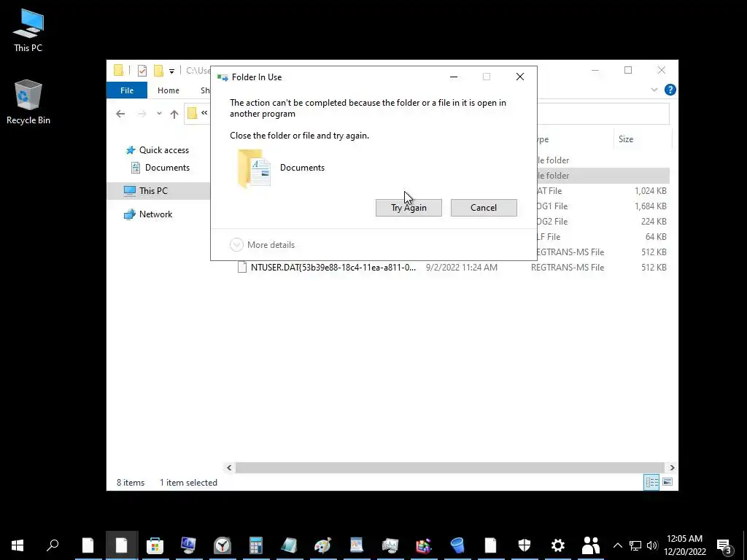Expand the address bar double-chevron path menu
Viewport: 747px width, 560px height.
pyautogui.click(x=204, y=113)
